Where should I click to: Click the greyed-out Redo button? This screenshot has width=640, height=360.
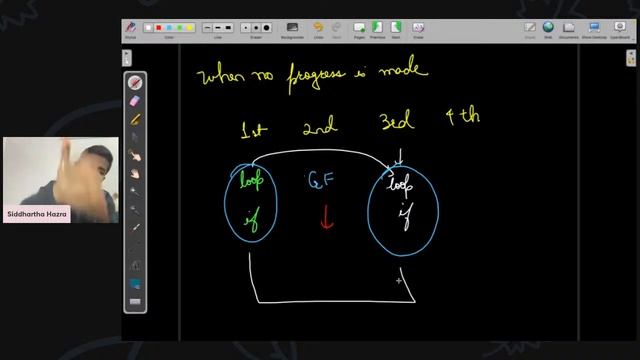336,30
